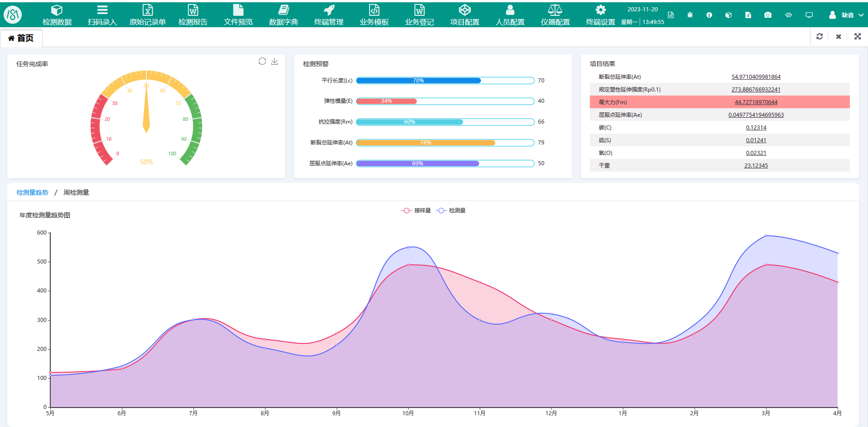Switch to the 周检测量 tab

click(x=76, y=192)
